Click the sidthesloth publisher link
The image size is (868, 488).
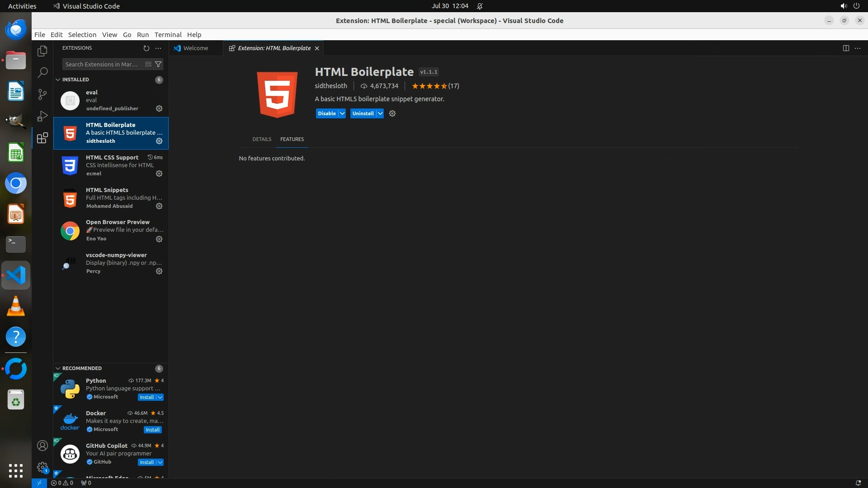pos(331,86)
